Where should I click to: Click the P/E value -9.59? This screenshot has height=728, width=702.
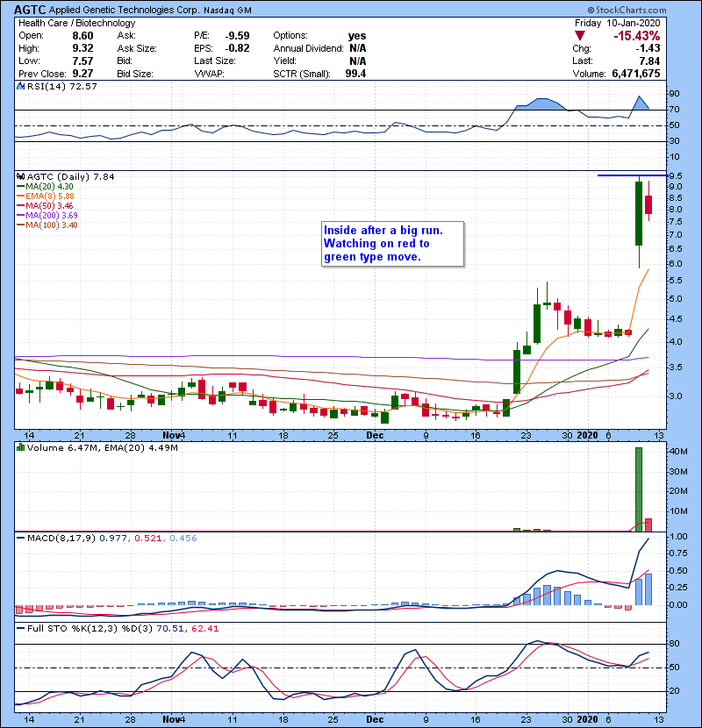point(238,36)
